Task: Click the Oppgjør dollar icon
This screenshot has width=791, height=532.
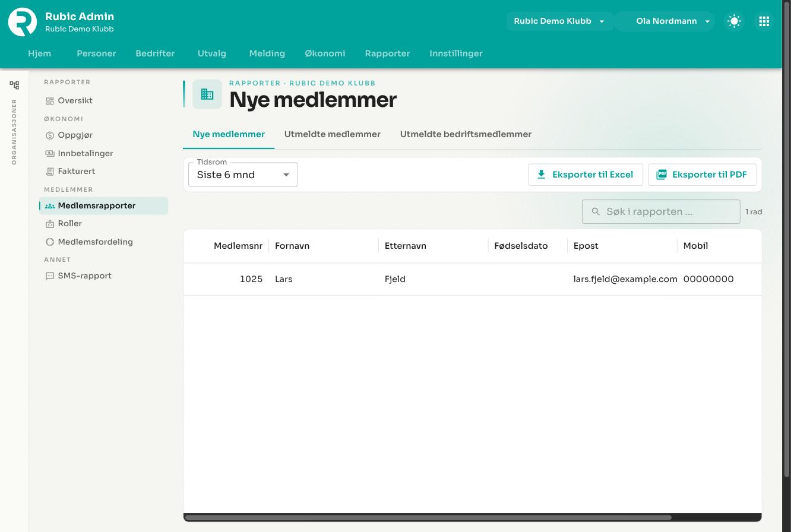Action: (x=50, y=135)
